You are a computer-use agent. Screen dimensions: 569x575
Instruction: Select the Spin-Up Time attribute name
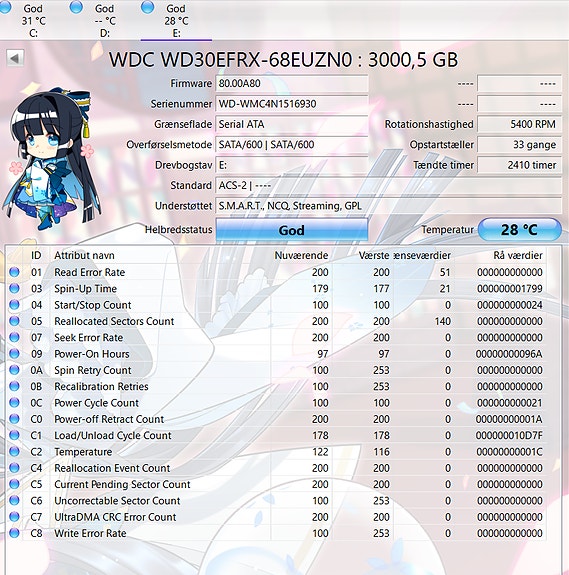(85, 289)
